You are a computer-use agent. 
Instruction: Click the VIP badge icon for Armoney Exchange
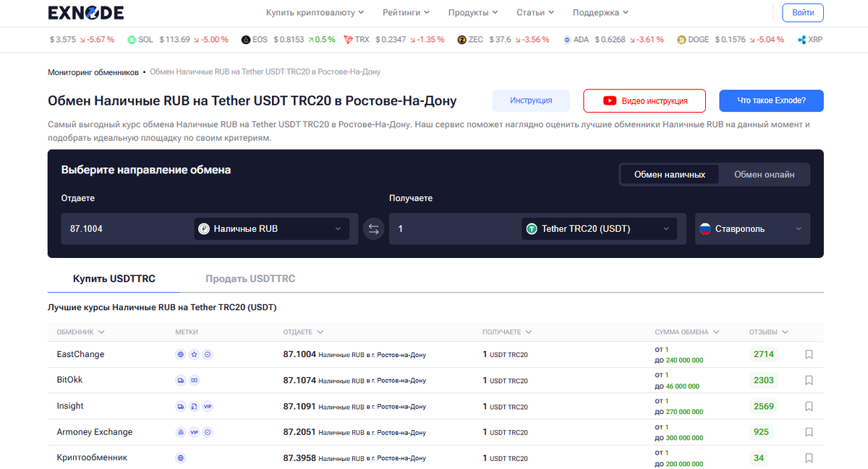coord(194,432)
